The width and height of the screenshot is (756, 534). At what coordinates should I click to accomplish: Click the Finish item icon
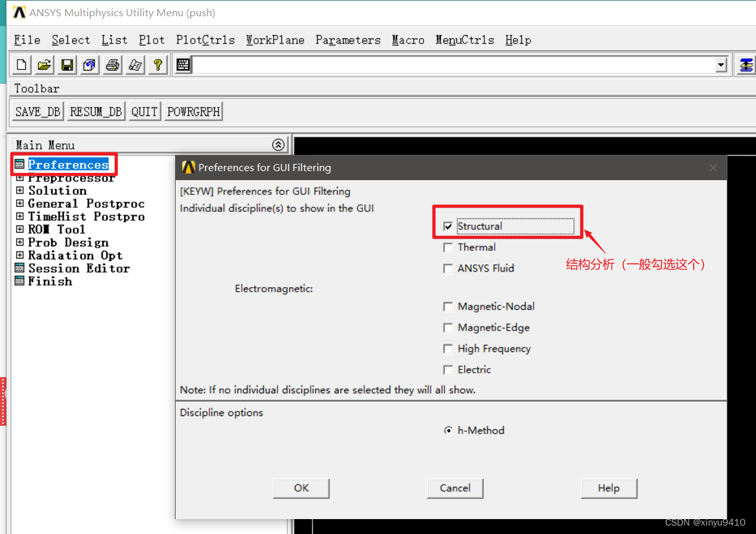tap(19, 281)
